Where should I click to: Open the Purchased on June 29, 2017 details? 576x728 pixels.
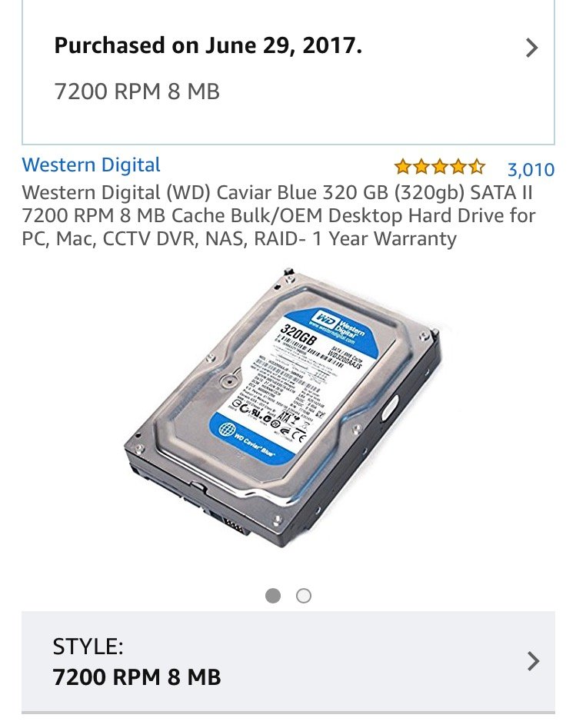288,72
